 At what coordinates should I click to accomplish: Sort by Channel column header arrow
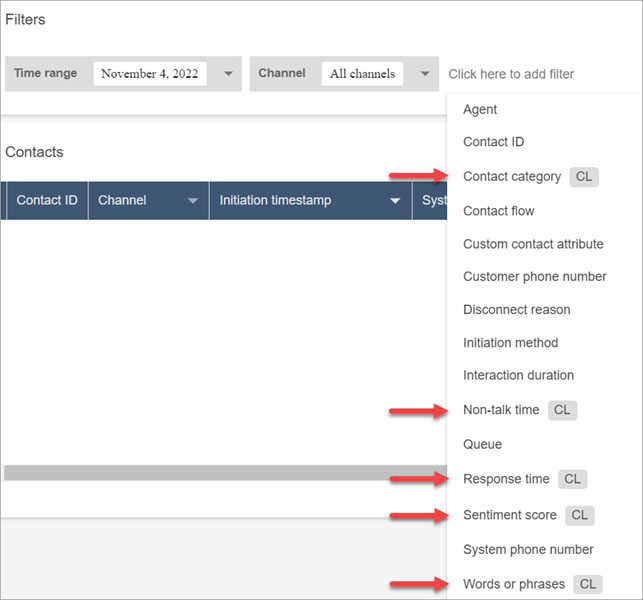click(x=193, y=201)
